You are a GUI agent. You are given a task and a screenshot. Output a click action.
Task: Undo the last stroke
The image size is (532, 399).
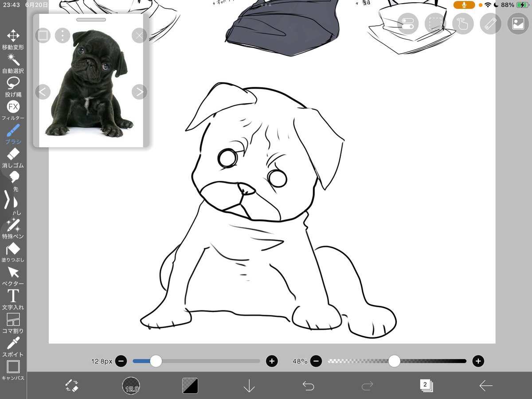point(308,386)
